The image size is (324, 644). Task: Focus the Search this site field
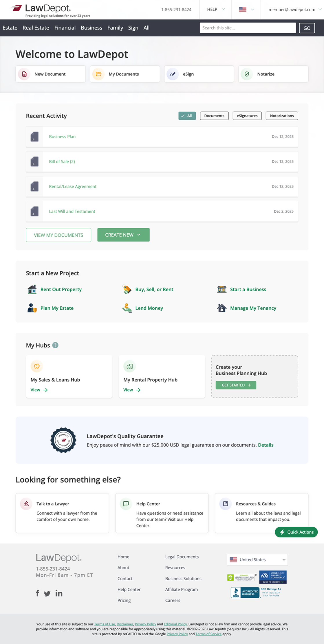click(248, 28)
